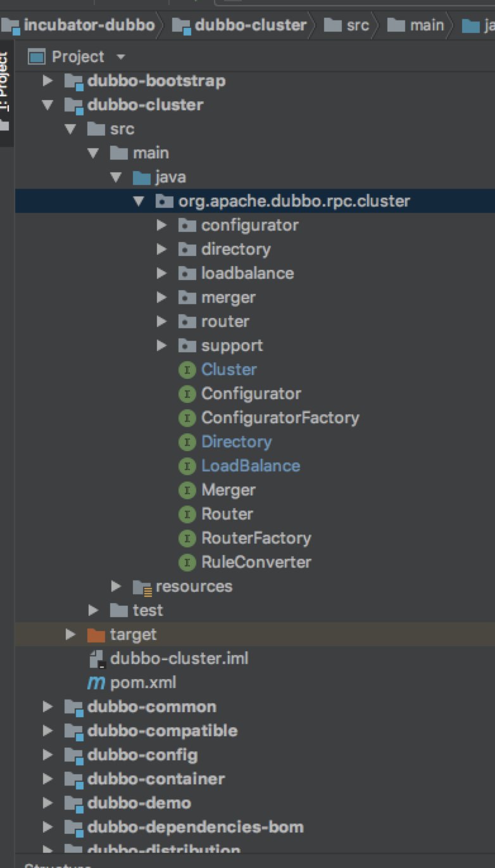Open the RouterFactory interface
495x868 pixels.
(x=256, y=539)
